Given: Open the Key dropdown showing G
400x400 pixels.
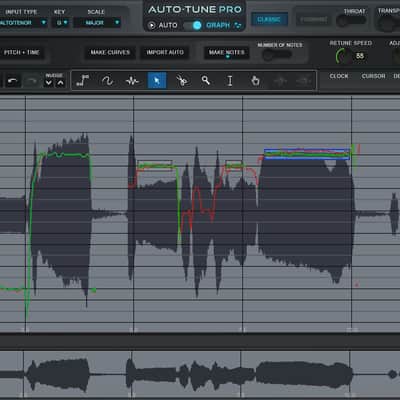Looking at the screenshot, I should coord(61,23).
